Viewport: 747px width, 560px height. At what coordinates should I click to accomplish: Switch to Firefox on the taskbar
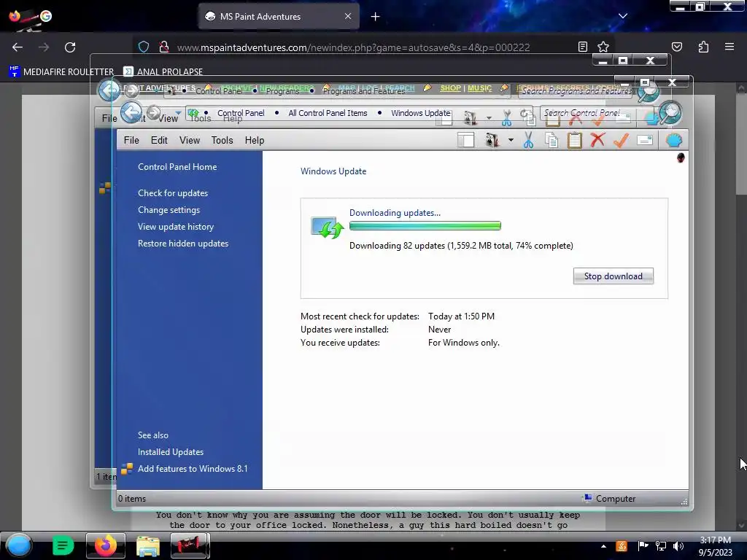[x=105, y=545]
